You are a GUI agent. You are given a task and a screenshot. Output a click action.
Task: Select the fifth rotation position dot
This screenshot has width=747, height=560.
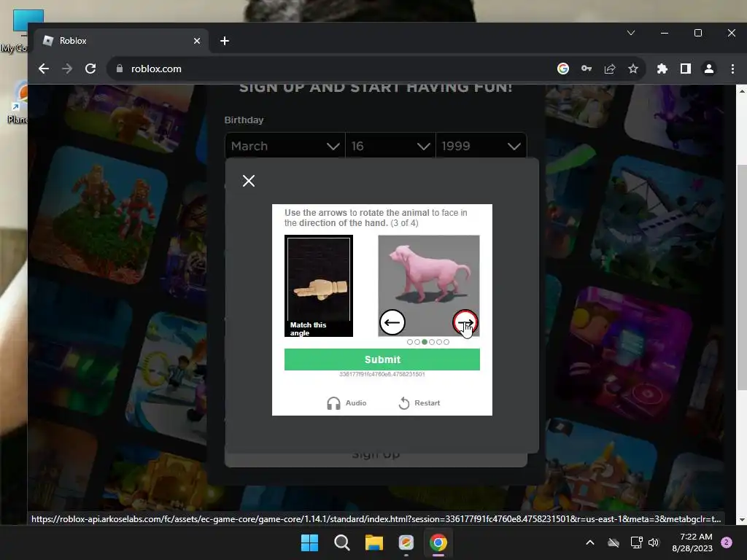click(x=439, y=342)
